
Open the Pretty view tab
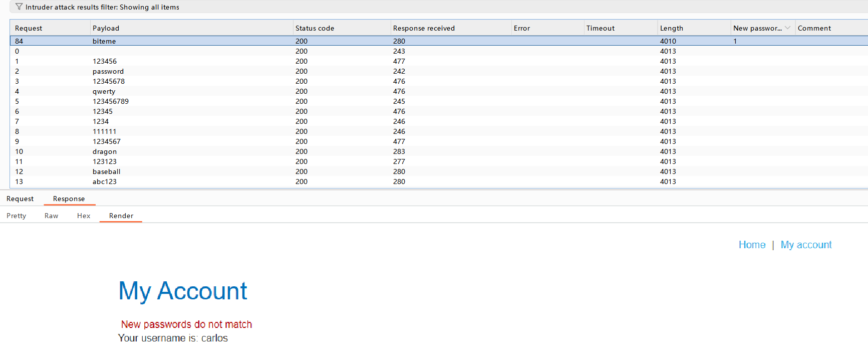pos(17,216)
